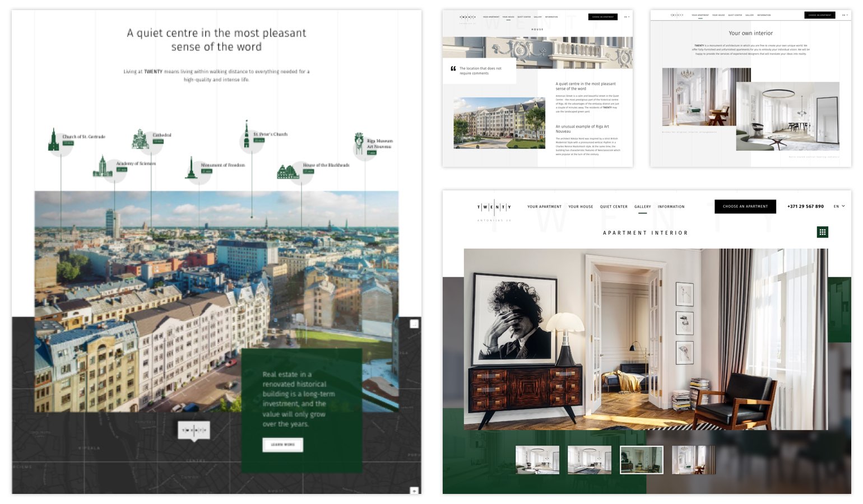Click the House of the Blackheads icon
This screenshot has height=504, width=863.
point(287,172)
